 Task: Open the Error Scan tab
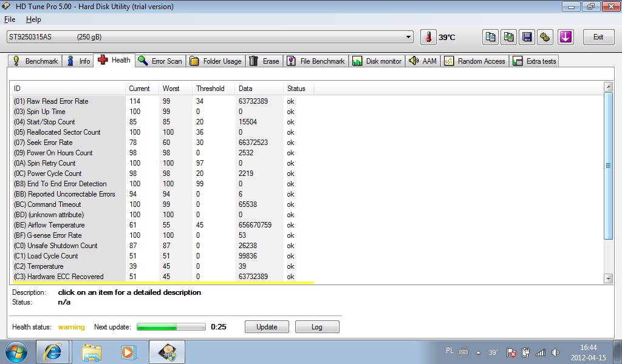160,61
